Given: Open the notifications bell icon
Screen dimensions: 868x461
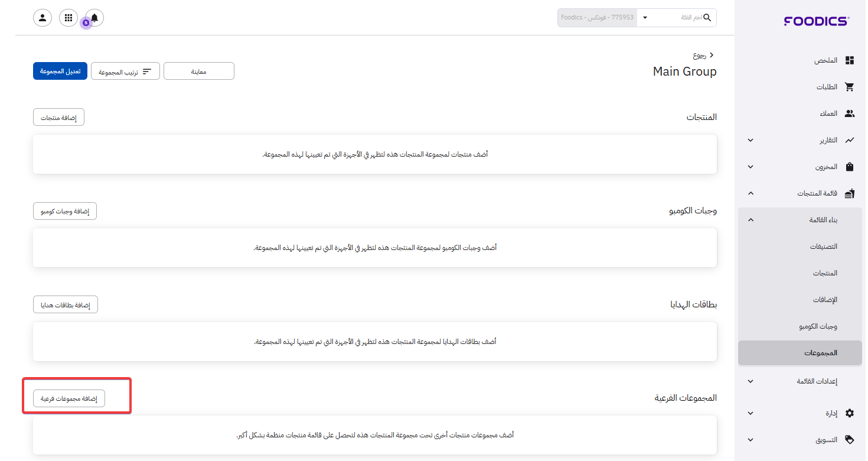Looking at the screenshot, I should [94, 18].
